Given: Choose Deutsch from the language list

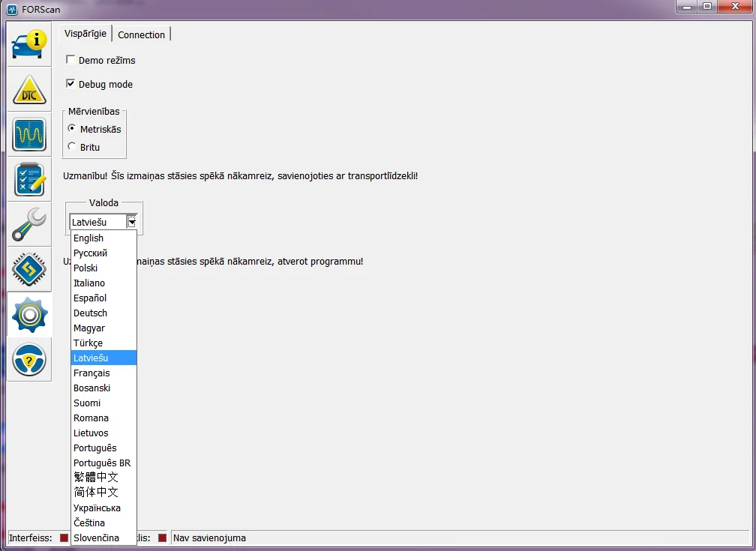Looking at the screenshot, I should (x=103, y=313).
